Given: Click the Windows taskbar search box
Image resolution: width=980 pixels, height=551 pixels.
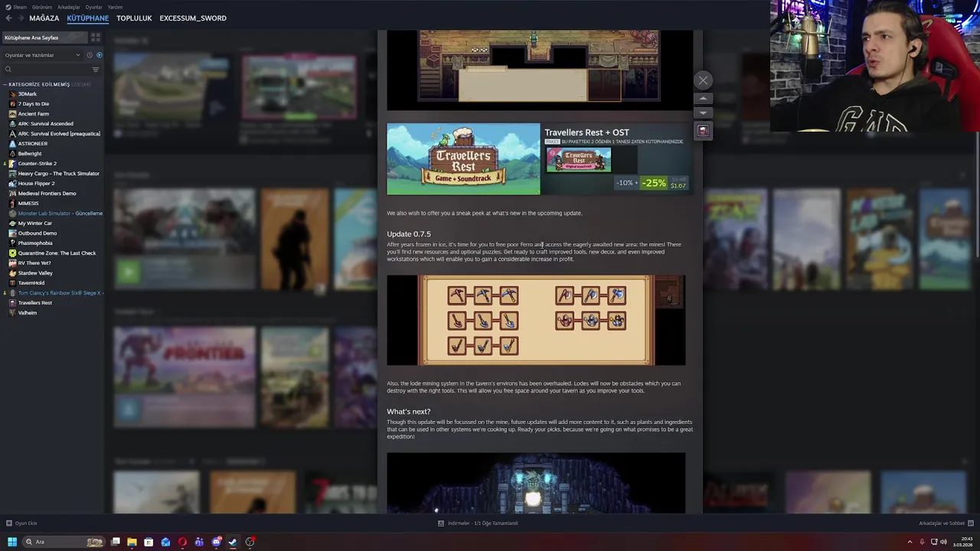Looking at the screenshot, I should coord(64,542).
